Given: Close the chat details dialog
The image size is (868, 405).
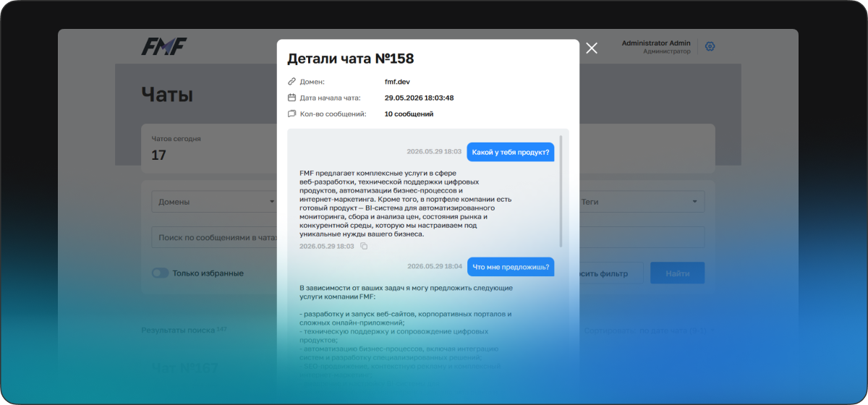Looking at the screenshot, I should click(592, 48).
